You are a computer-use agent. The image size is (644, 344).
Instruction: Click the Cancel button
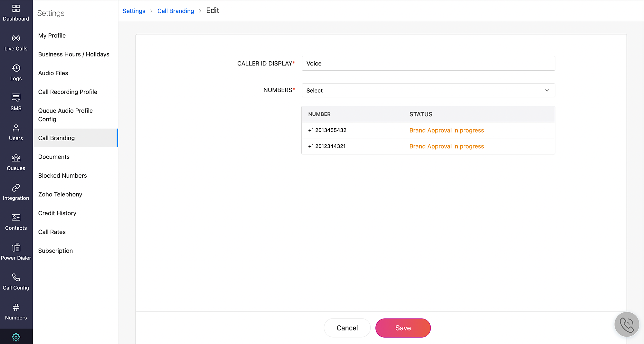(347, 328)
